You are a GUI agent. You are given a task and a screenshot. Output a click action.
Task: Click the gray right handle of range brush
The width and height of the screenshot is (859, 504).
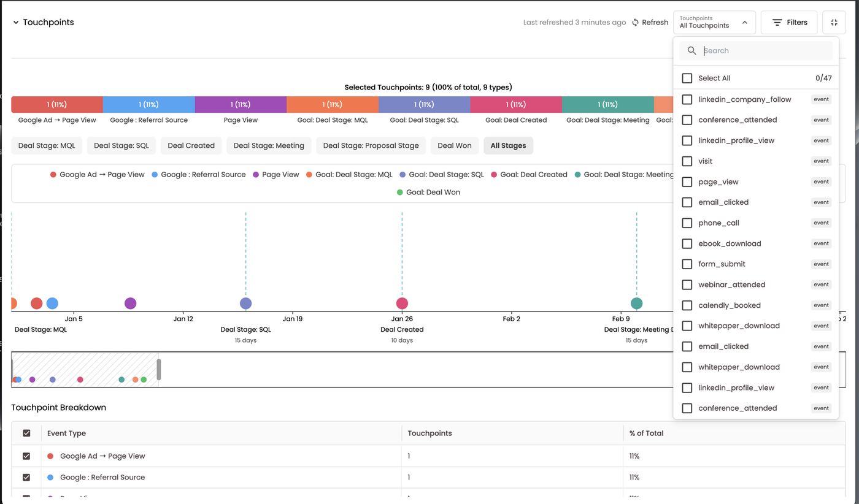click(159, 370)
